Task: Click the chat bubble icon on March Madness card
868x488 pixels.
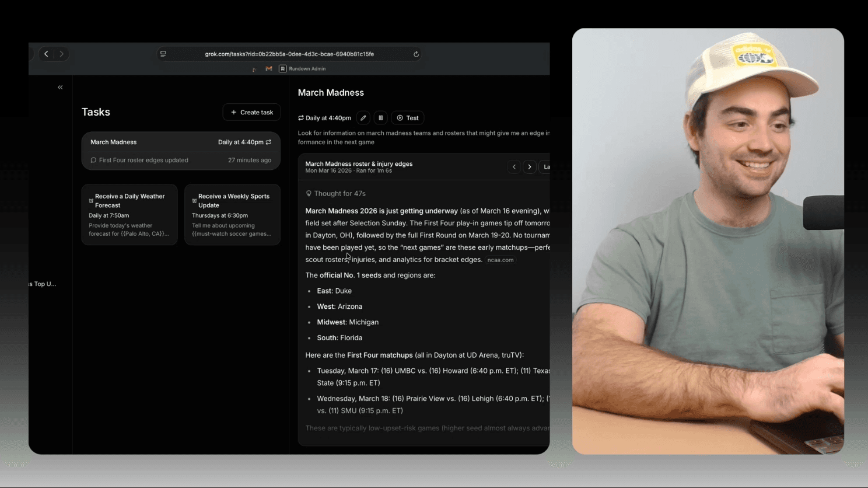Action: click(93, 160)
